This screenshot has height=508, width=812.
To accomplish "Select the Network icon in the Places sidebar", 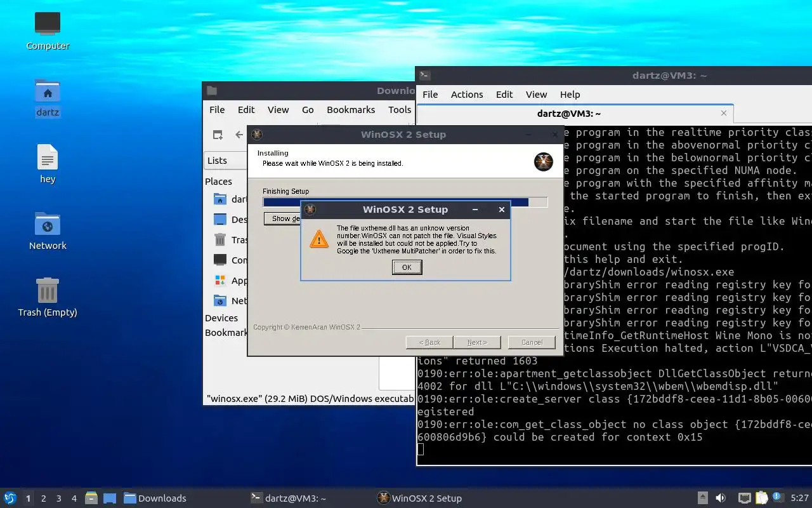I will click(x=220, y=300).
